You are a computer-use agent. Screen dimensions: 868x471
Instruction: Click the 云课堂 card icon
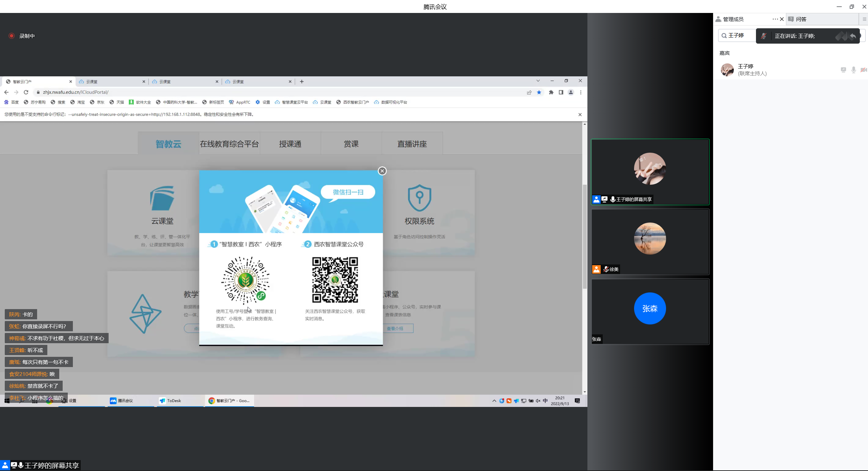point(162,198)
